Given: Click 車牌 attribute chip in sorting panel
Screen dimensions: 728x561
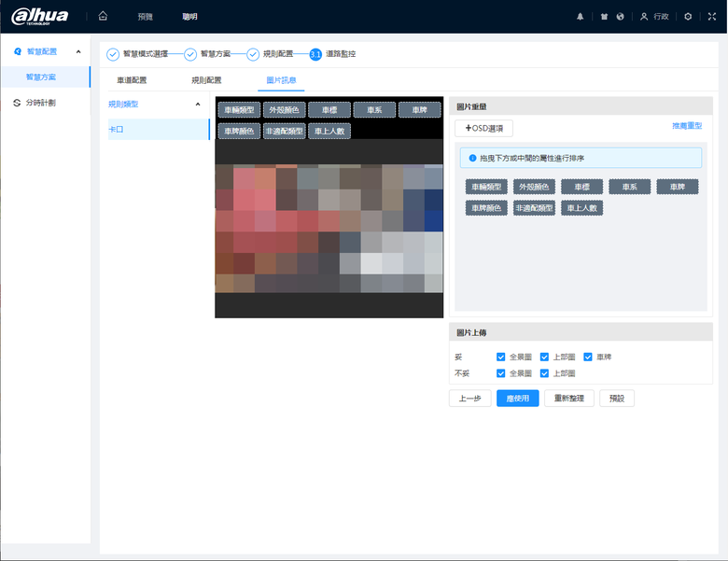Looking at the screenshot, I should coord(678,187).
